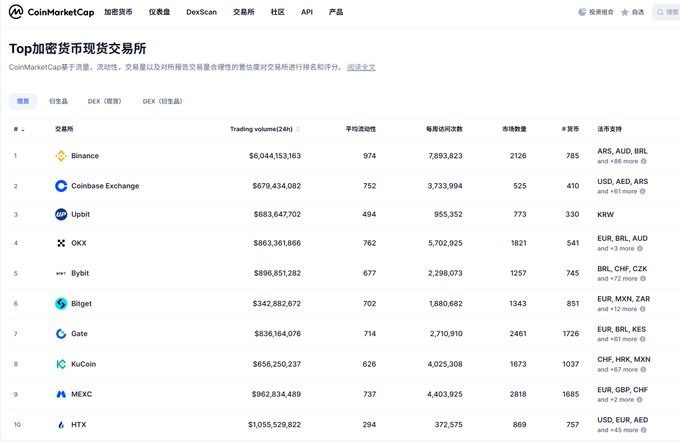Click the search magnifier icon
680x443 pixels.
[660, 12]
